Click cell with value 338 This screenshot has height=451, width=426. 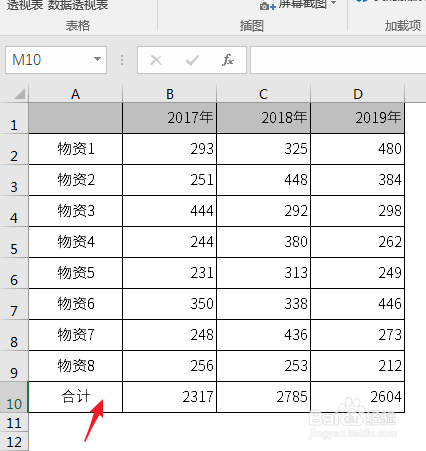pos(264,304)
